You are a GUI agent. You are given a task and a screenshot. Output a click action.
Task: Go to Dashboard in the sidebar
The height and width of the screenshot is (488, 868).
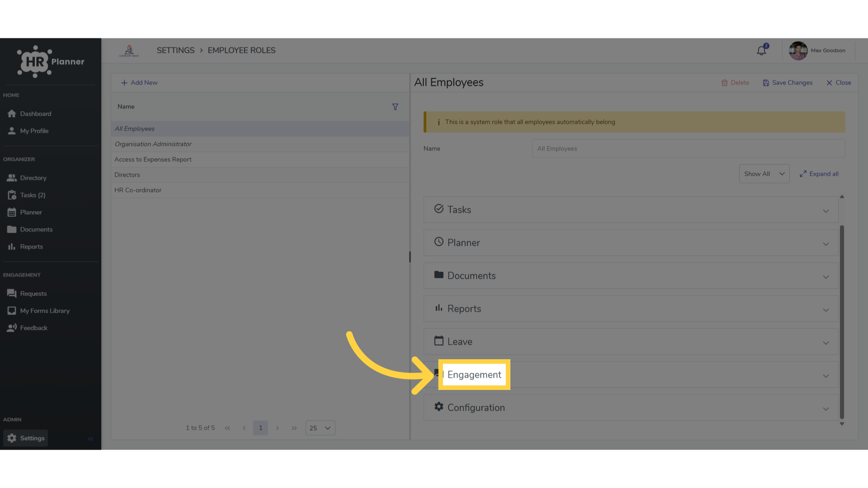pos(30,113)
